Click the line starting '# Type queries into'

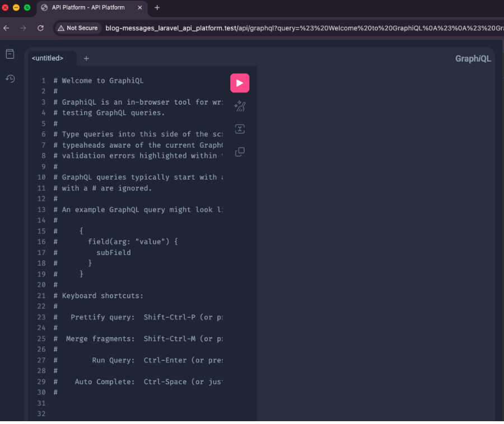pos(138,134)
